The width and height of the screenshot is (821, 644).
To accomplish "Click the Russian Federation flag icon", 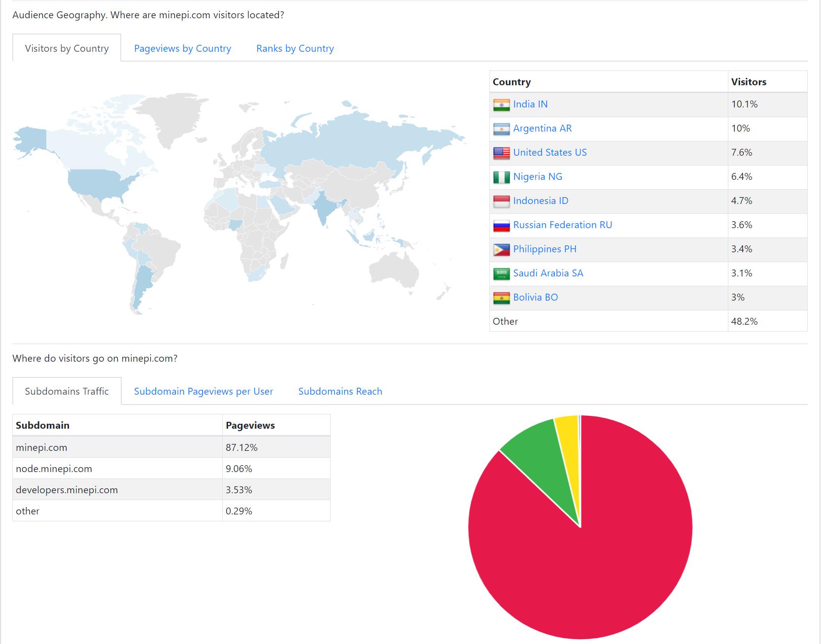I will click(501, 225).
